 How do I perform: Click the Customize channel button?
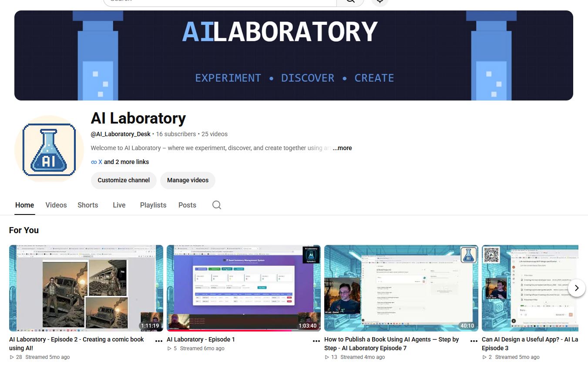pos(124,180)
